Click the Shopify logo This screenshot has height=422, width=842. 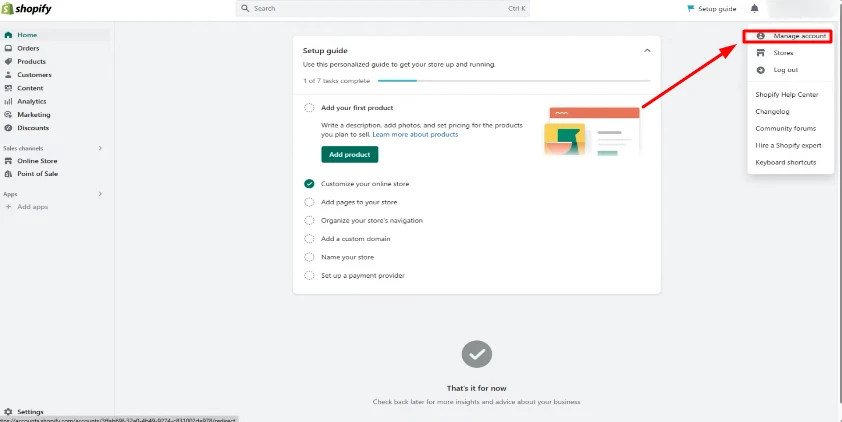tap(27, 8)
